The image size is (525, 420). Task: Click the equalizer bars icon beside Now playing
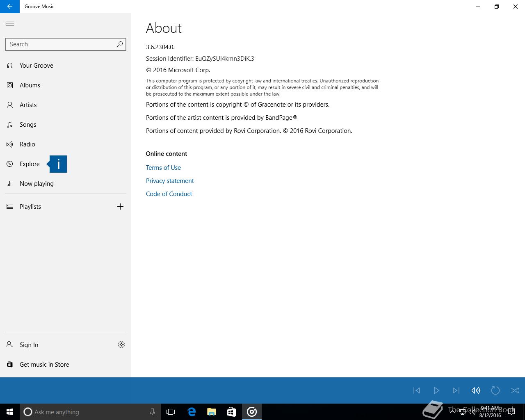(10, 184)
